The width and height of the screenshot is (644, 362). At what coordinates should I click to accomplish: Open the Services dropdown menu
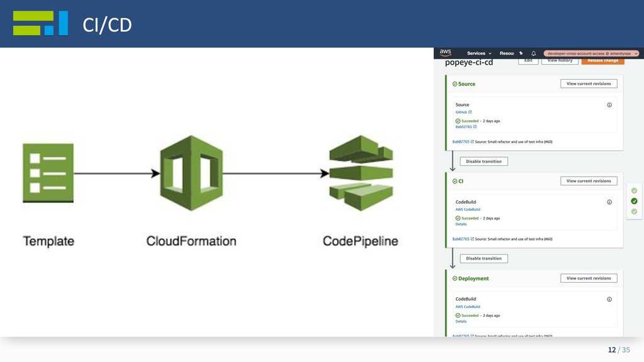click(x=479, y=53)
